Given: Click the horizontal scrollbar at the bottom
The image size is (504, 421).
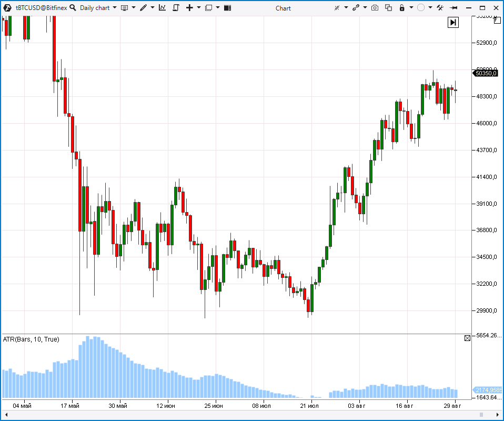Looking at the screenshot, I should (251, 416).
